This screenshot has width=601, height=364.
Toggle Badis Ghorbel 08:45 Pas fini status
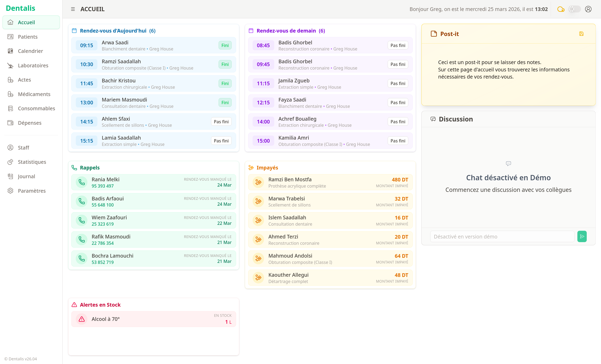(x=398, y=45)
